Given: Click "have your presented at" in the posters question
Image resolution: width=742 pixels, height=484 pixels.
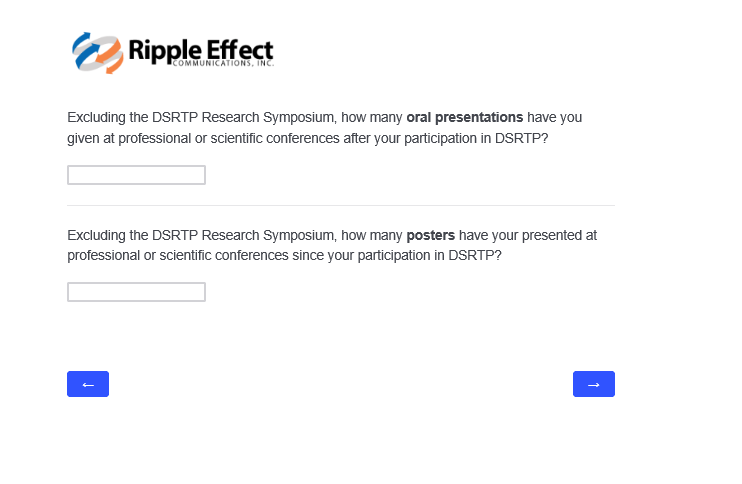Looking at the screenshot, I should [528, 235].
